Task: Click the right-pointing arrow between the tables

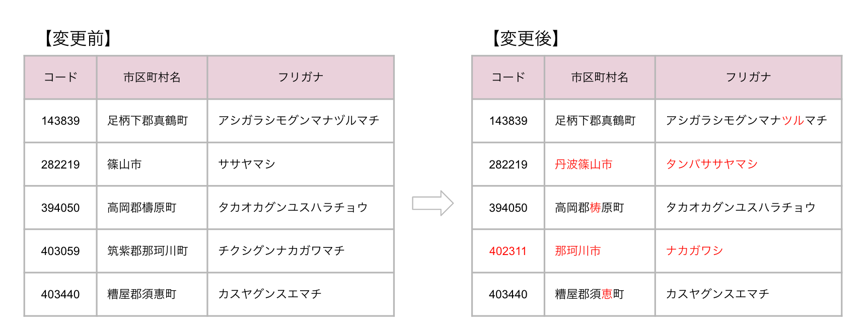Action: coord(432,203)
